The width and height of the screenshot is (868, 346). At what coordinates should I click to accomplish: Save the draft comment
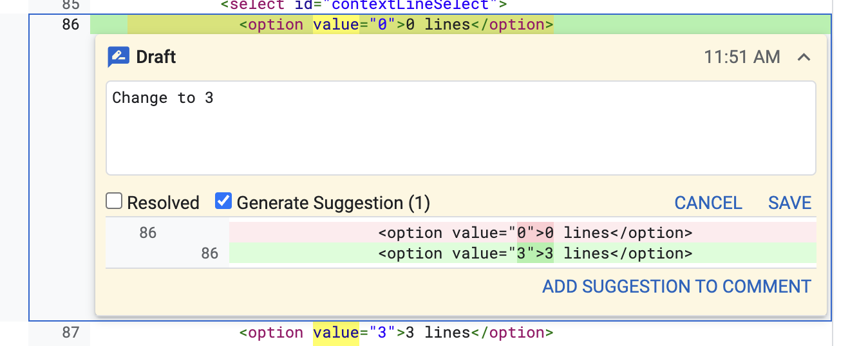(x=789, y=203)
